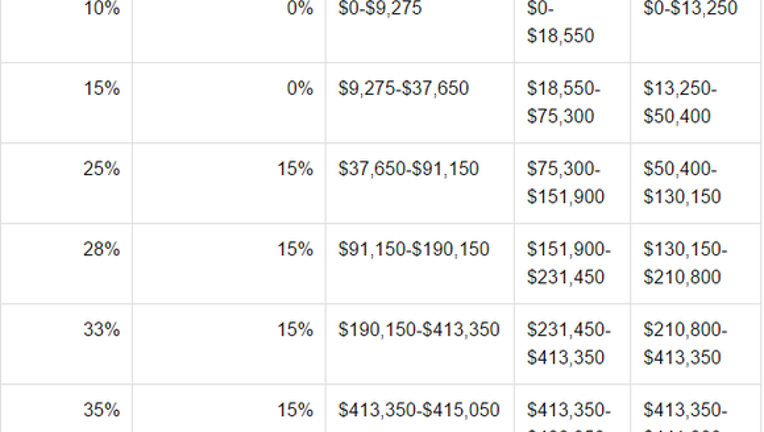Image resolution: width=764 pixels, height=432 pixels.
Task: Select the $413,350-$415,050 range cell
Action: tap(420, 408)
